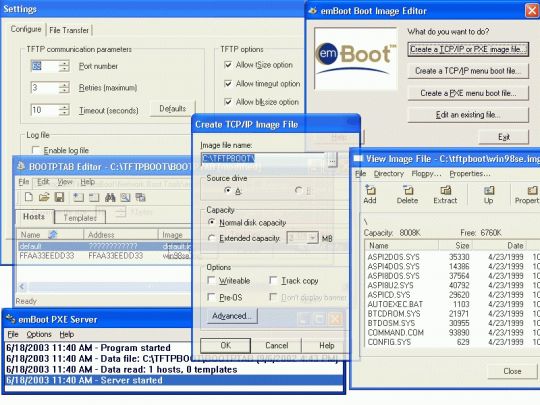540x405 pixels.
Task: Toggle Allow timeout option checkbox
Action: (228, 83)
